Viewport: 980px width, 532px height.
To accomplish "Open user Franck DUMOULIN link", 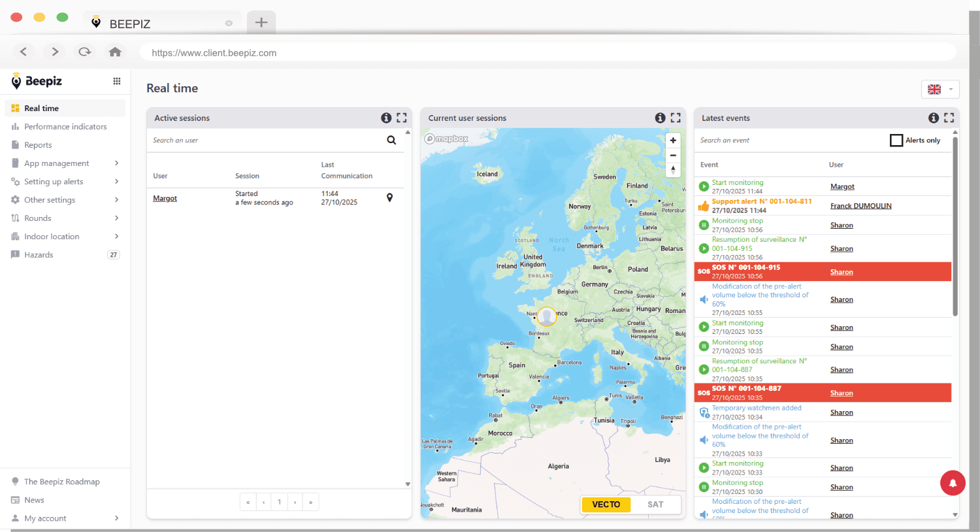I will [860, 206].
